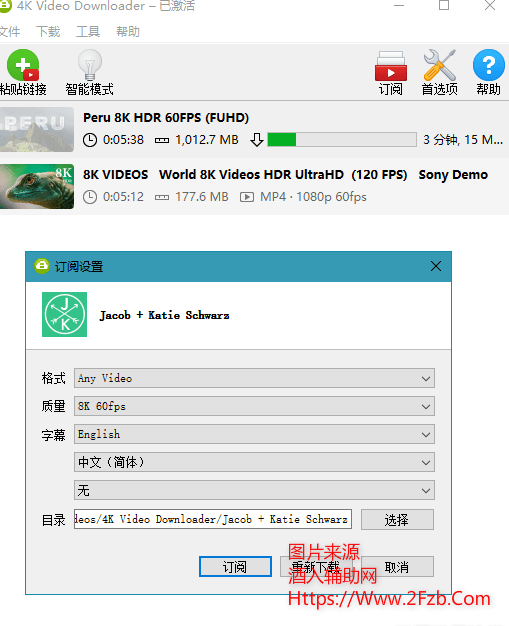Click the video format icon beside MP4 · 1080p 60fps
The width and height of the screenshot is (509, 626).
coord(247,197)
